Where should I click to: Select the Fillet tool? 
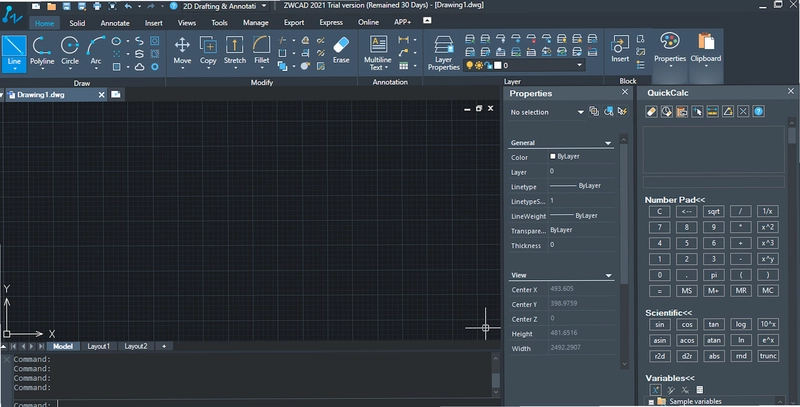(x=261, y=53)
